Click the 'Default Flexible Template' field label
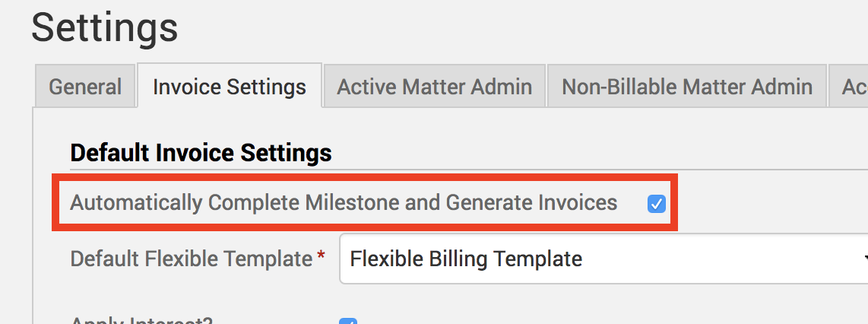Viewport: 868px width, 324px height. click(191, 259)
